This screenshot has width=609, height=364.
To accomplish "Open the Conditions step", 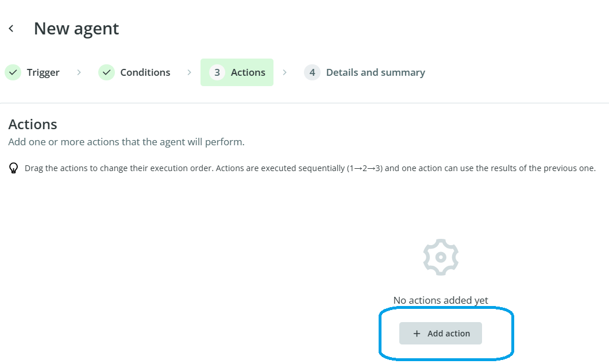I will pos(145,72).
